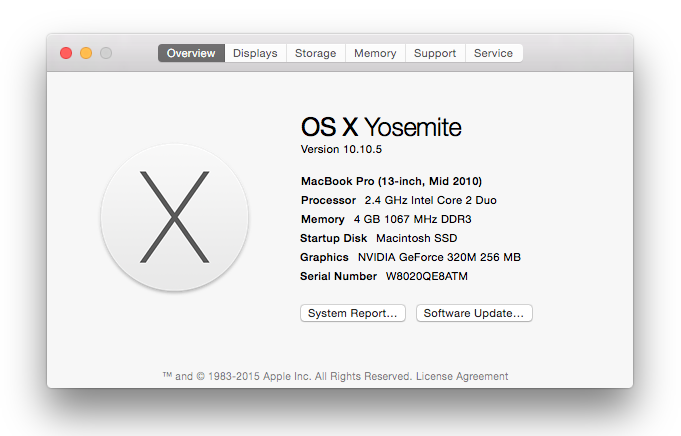
Task: Click the Startup Disk label
Action: click(334, 238)
